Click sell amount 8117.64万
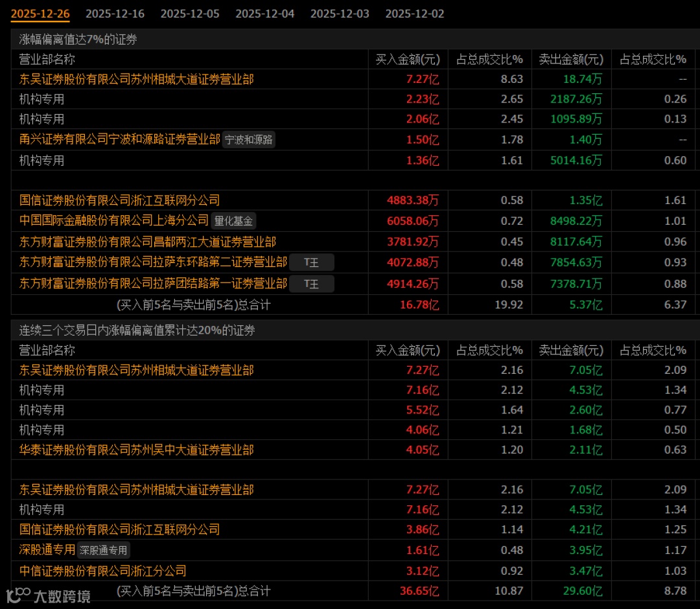 point(576,242)
